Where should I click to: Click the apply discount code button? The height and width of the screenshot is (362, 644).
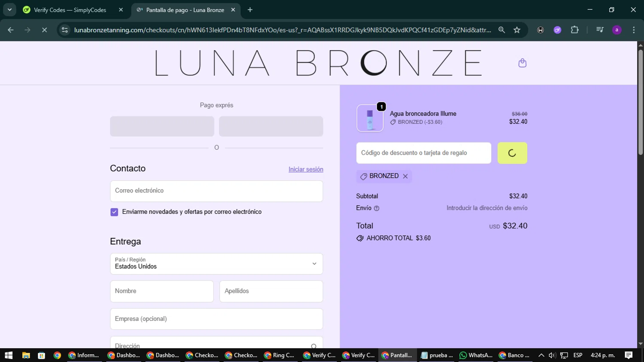click(x=512, y=153)
